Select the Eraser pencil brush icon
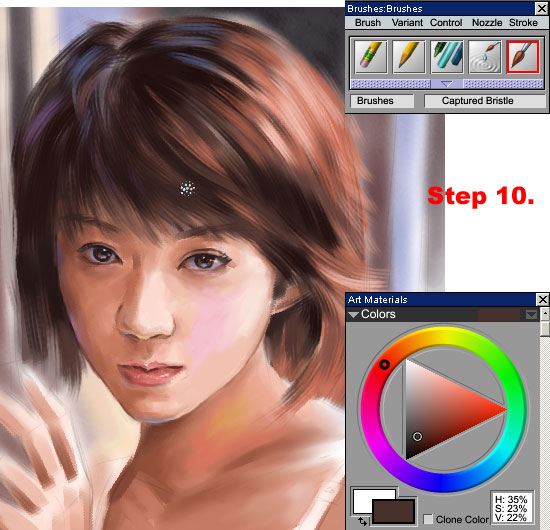Viewport: 550px width, 530px height. tap(371, 57)
